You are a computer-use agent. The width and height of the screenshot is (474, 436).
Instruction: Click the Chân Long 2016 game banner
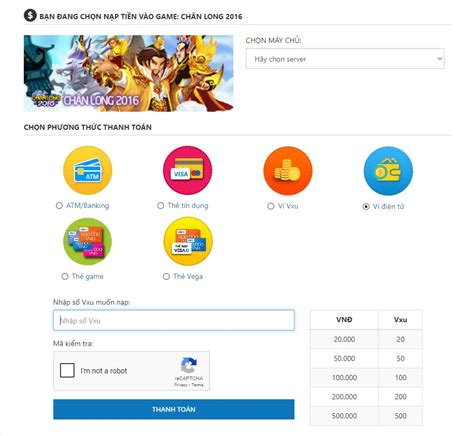coord(128,73)
